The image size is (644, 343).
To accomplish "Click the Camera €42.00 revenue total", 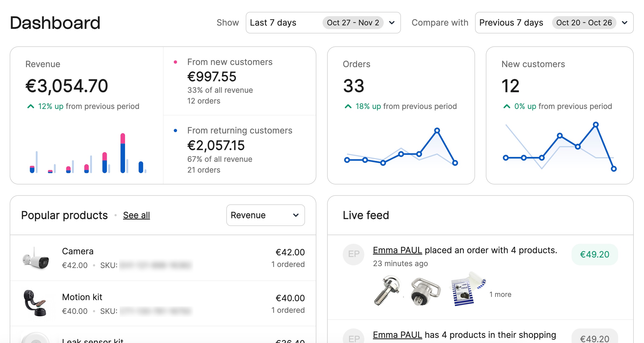I will 290,252.
